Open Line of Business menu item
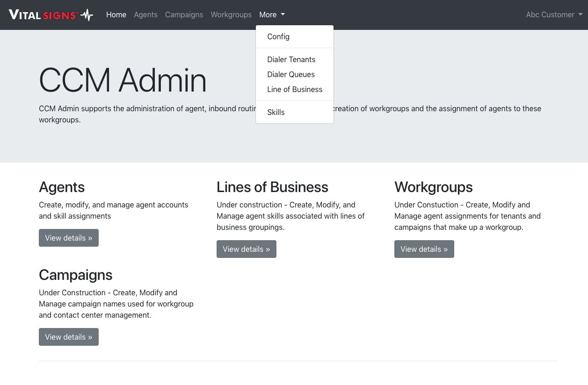 (295, 90)
